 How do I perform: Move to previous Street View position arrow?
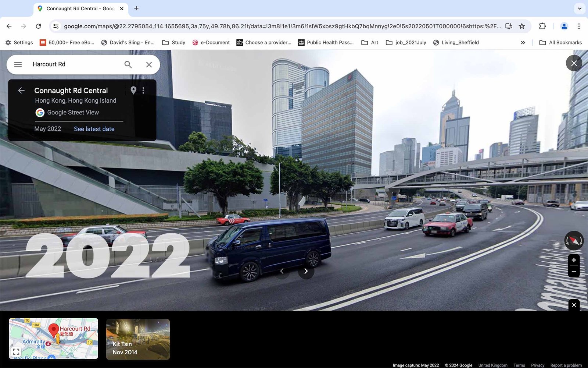pyautogui.click(x=282, y=271)
